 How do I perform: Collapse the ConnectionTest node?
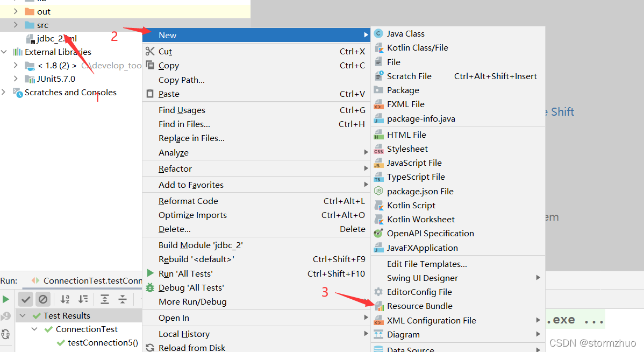(35, 329)
